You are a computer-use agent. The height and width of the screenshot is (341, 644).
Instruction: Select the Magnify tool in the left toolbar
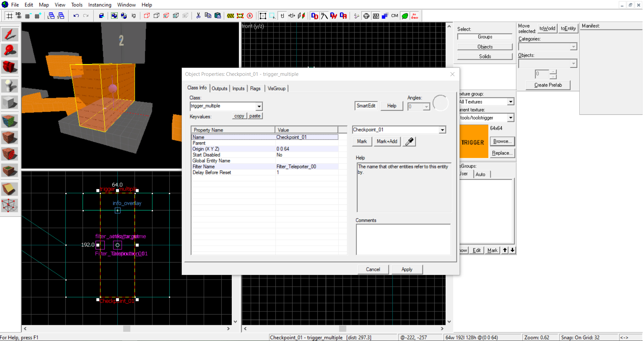(x=10, y=50)
